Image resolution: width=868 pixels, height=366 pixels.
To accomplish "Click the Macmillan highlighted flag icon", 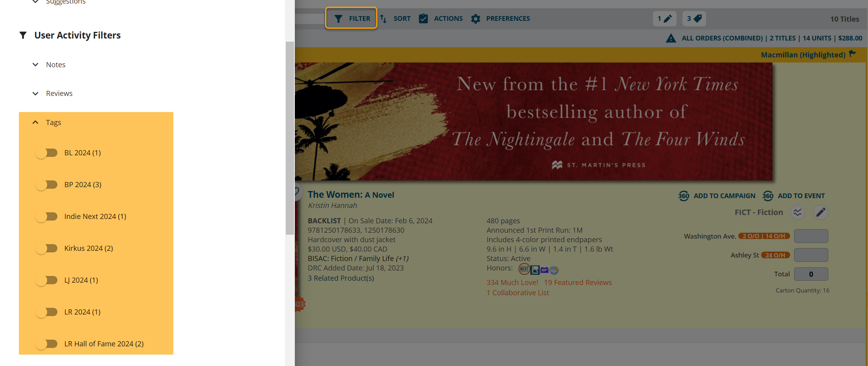I will point(852,54).
